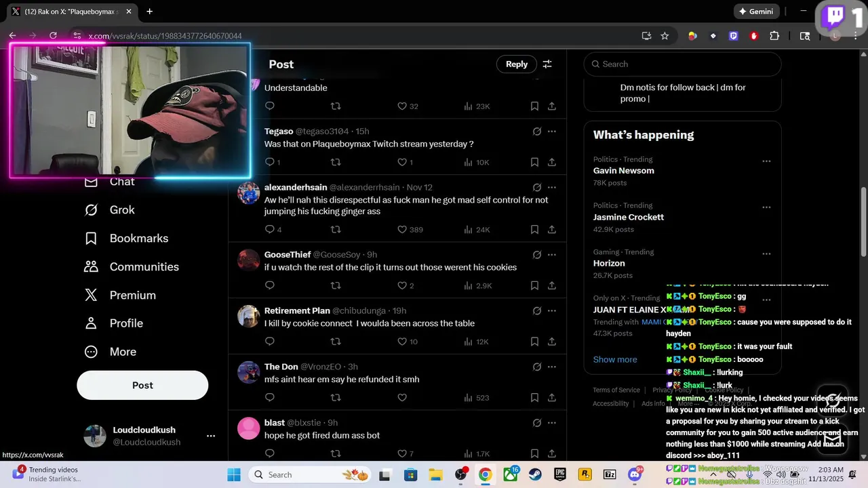868x488 pixels.
Task: Open Rockstar Games Launcher from taskbar
Action: pyautogui.click(x=585, y=474)
